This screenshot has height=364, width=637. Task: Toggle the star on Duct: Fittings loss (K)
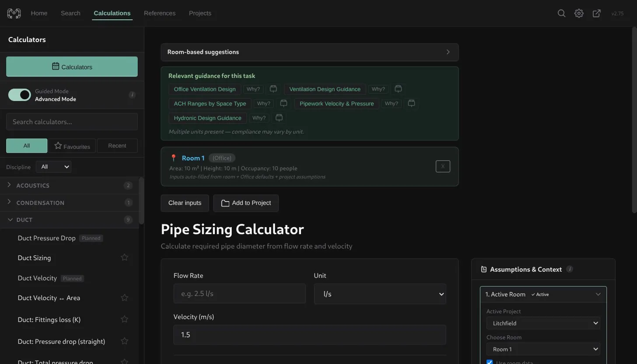tap(124, 319)
